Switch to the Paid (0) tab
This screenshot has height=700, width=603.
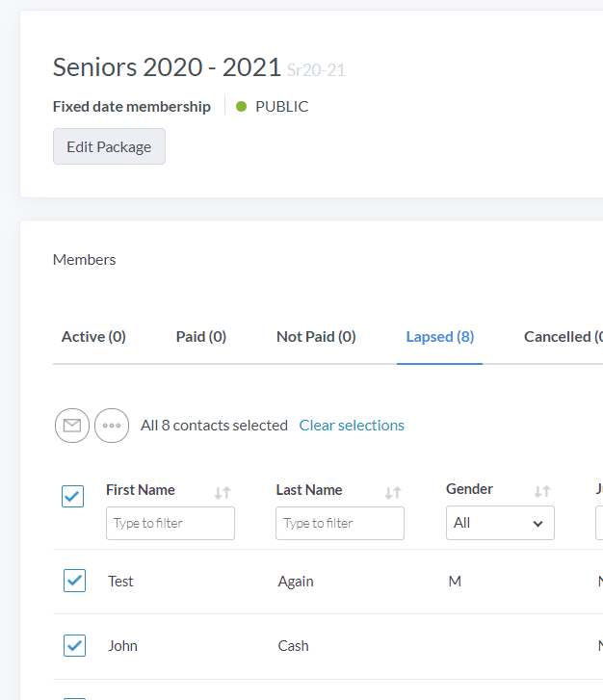pos(200,337)
